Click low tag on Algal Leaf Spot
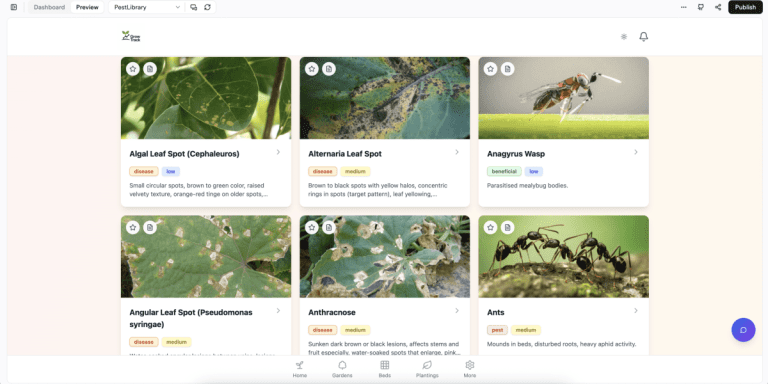This screenshot has width=768, height=384. click(x=171, y=171)
